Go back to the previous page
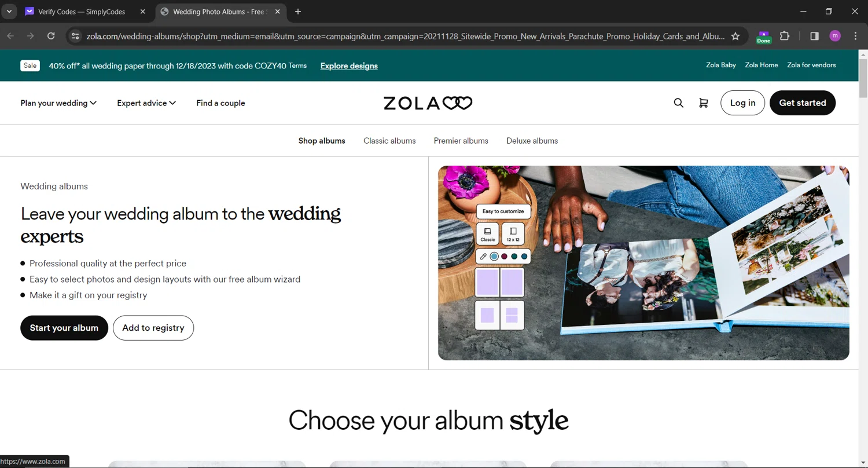The height and width of the screenshot is (468, 868). 10,36
